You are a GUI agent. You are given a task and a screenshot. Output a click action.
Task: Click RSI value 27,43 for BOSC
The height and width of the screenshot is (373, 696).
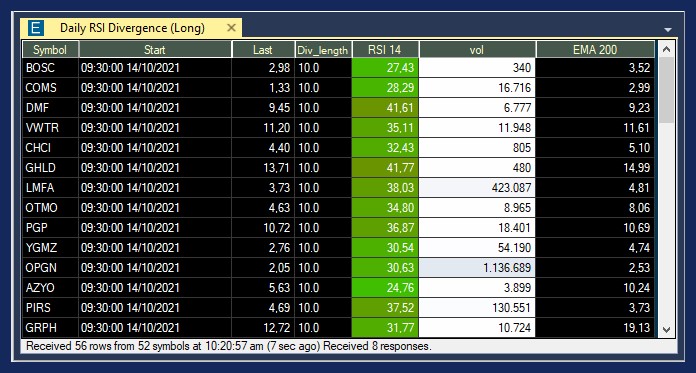[x=385, y=67]
